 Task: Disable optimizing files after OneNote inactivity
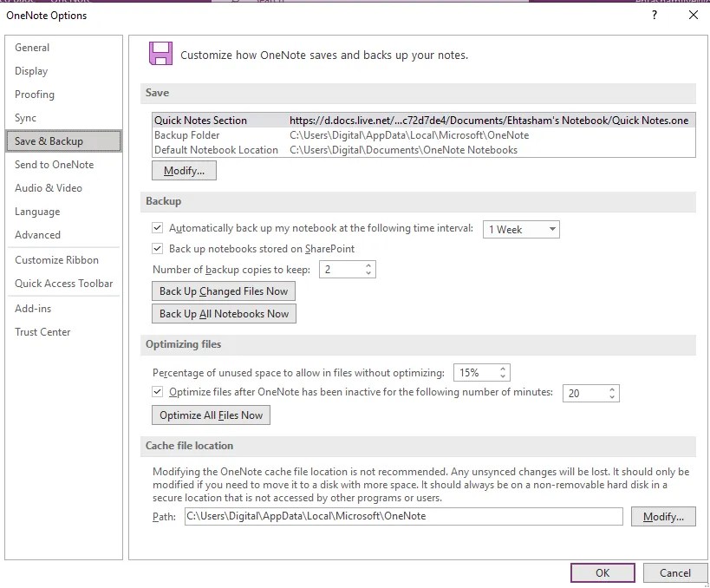(157, 392)
